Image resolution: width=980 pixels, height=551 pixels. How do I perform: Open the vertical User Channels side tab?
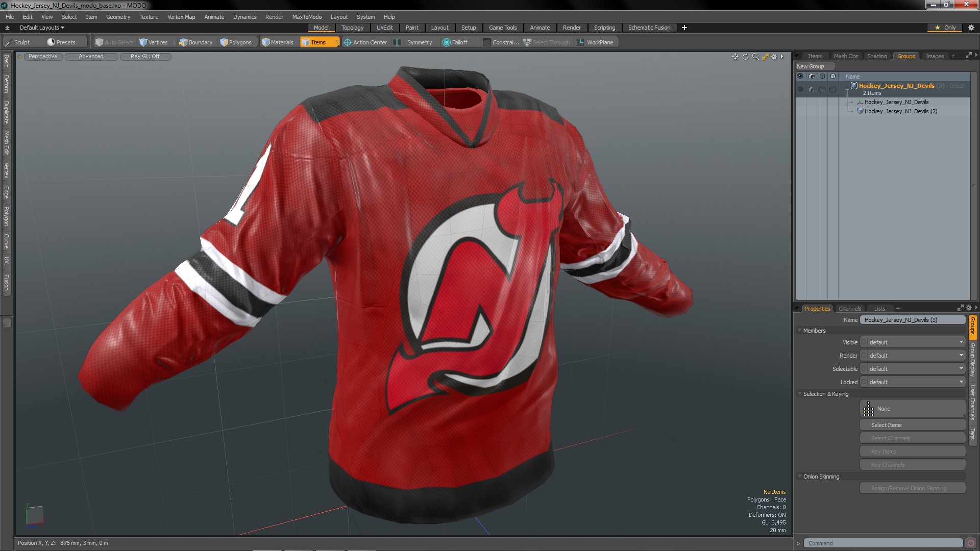[x=972, y=403]
